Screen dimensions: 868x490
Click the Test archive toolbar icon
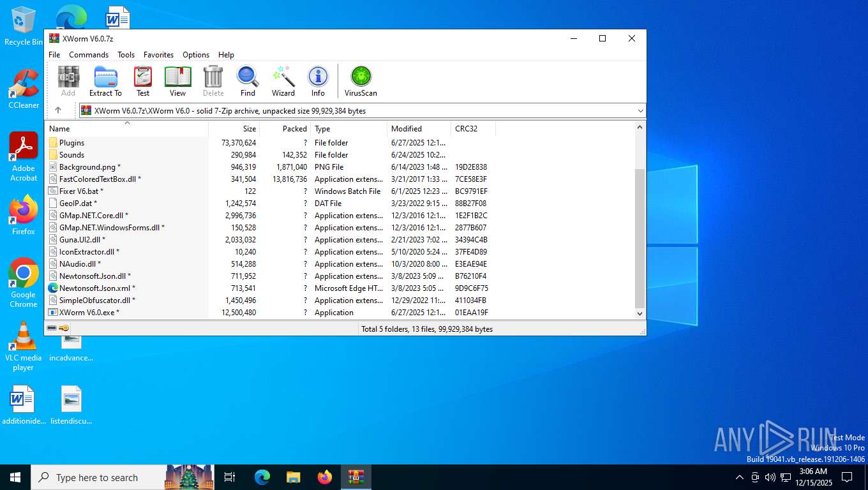coord(143,81)
